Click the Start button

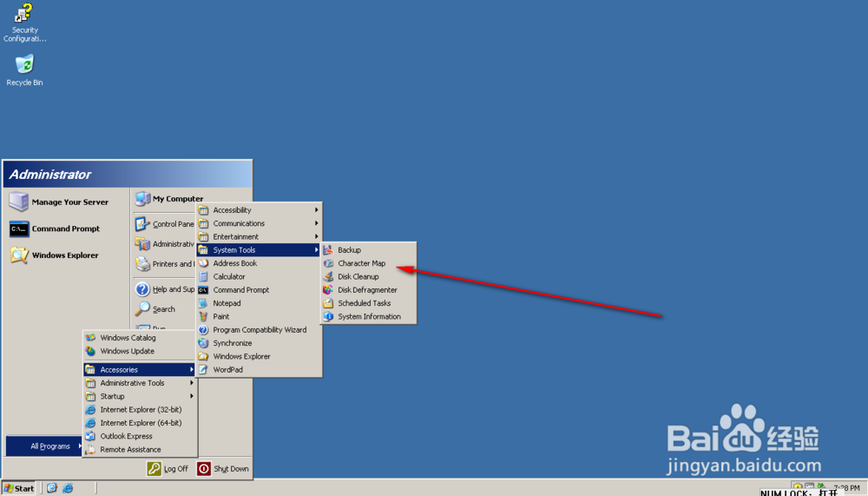point(19,488)
